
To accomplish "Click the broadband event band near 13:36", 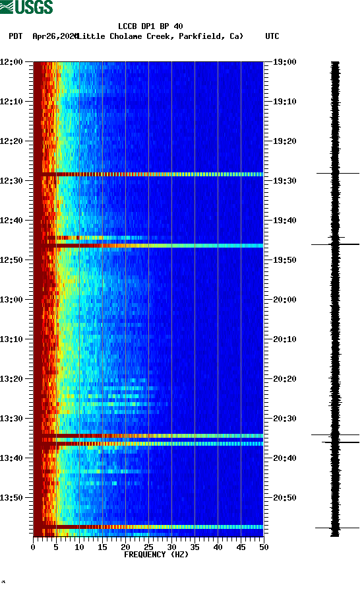I will (x=148, y=444).
